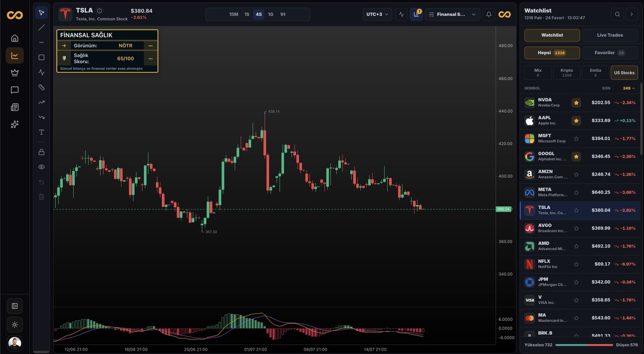Select the rectangle drawing tool
This screenshot has width=644, height=354.
tap(41, 57)
